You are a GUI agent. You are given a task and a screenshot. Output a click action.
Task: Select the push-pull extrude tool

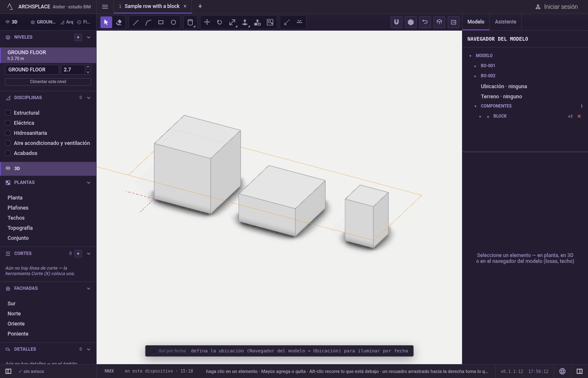click(245, 22)
